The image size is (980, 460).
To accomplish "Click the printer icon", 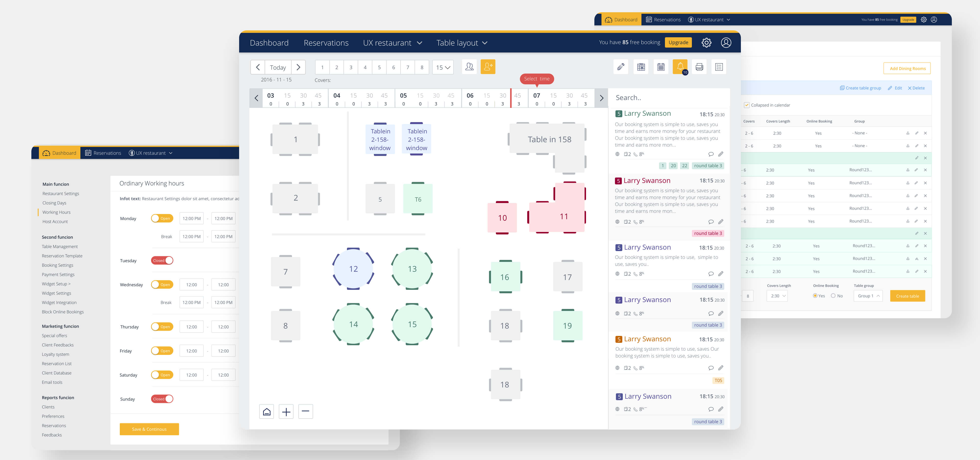I will [699, 67].
